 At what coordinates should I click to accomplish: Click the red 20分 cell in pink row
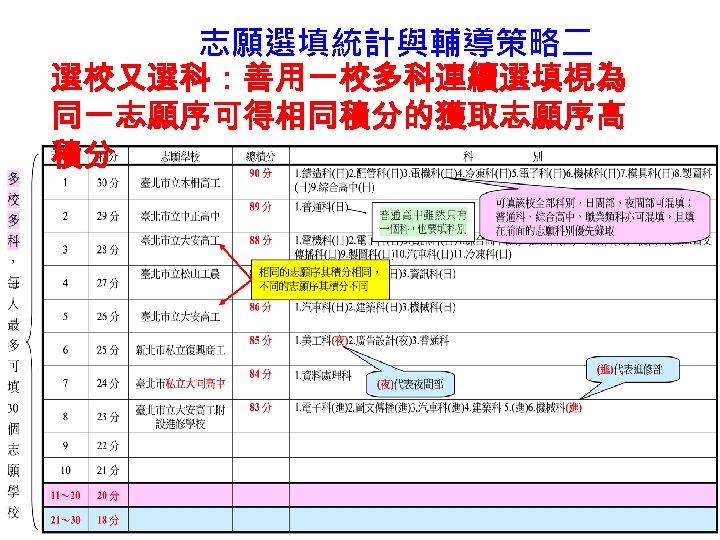pyautogui.click(x=108, y=495)
